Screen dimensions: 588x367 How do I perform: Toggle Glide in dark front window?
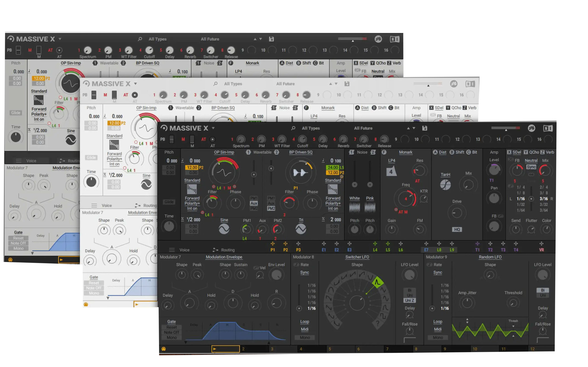coord(169,202)
